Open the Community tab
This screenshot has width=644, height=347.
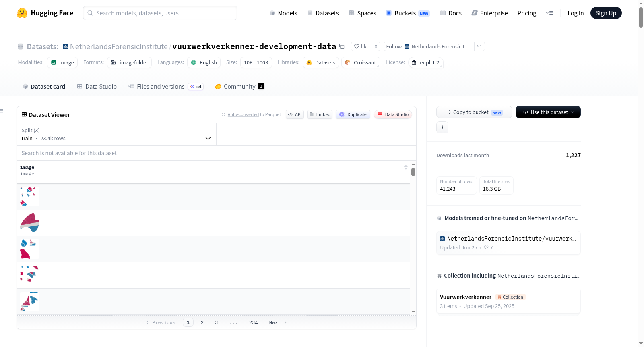(239, 86)
